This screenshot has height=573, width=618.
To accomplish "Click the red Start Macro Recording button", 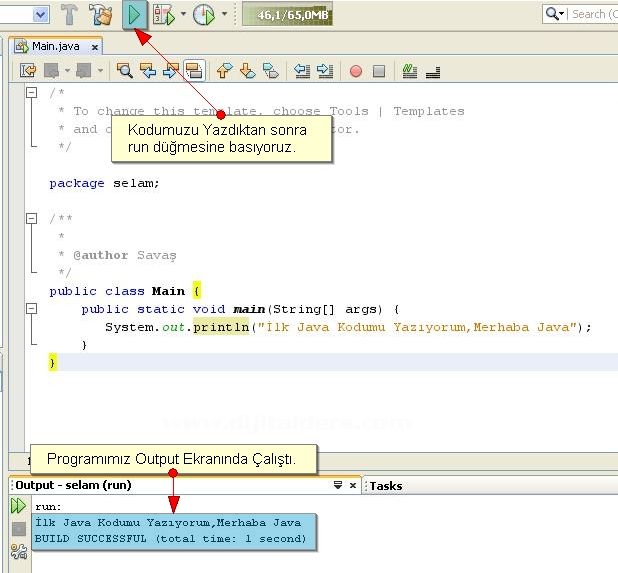I will tap(356, 71).
